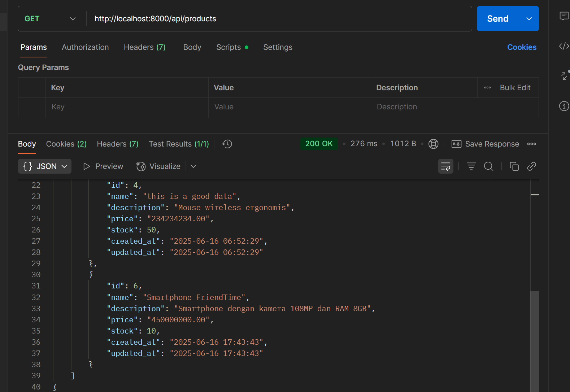Open the request info icon
Image resolution: width=570 pixels, height=392 pixels.
[x=564, y=106]
